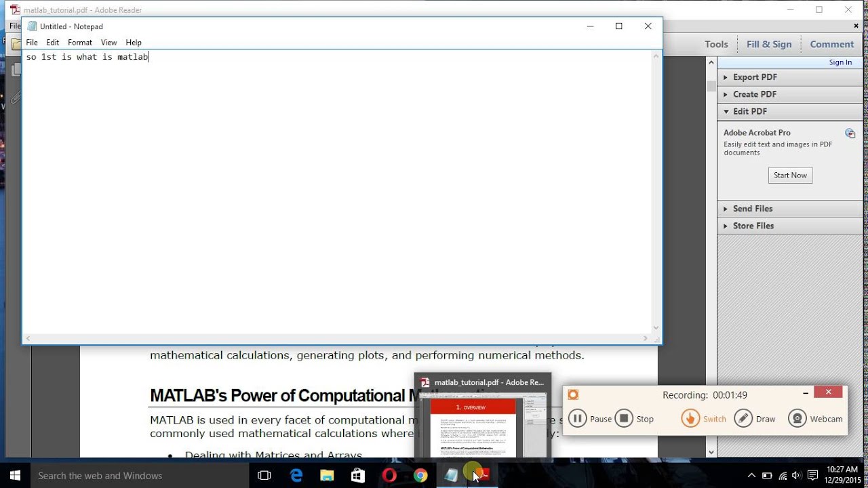The height and width of the screenshot is (488, 868).
Task: Click Adobe document scrollbar up arrow
Action: [711, 62]
